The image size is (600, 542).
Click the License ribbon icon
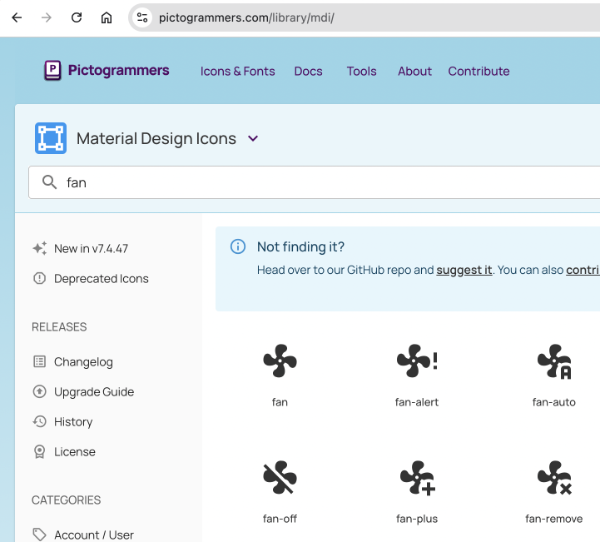[39, 452]
